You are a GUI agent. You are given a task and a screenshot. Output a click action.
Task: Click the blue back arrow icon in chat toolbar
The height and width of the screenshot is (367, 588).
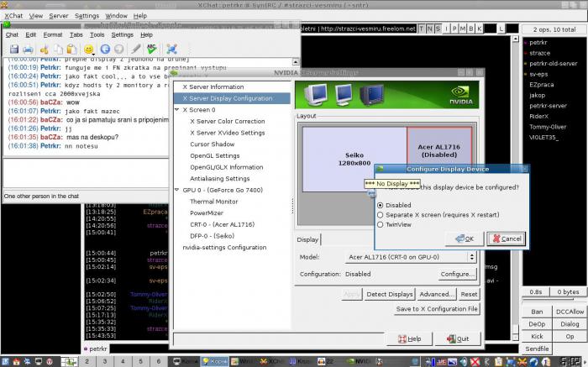click(105, 49)
